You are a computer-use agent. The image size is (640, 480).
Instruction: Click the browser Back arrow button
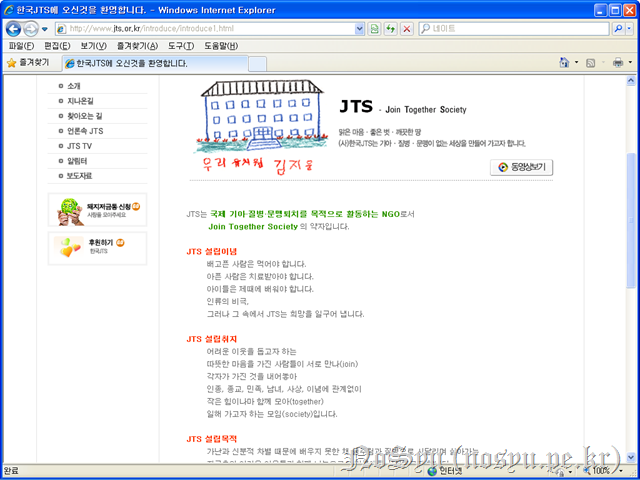(13, 29)
